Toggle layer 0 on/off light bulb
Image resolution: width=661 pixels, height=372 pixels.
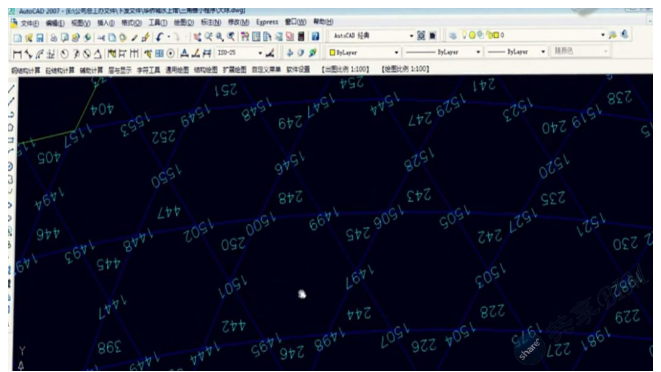tap(464, 35)
